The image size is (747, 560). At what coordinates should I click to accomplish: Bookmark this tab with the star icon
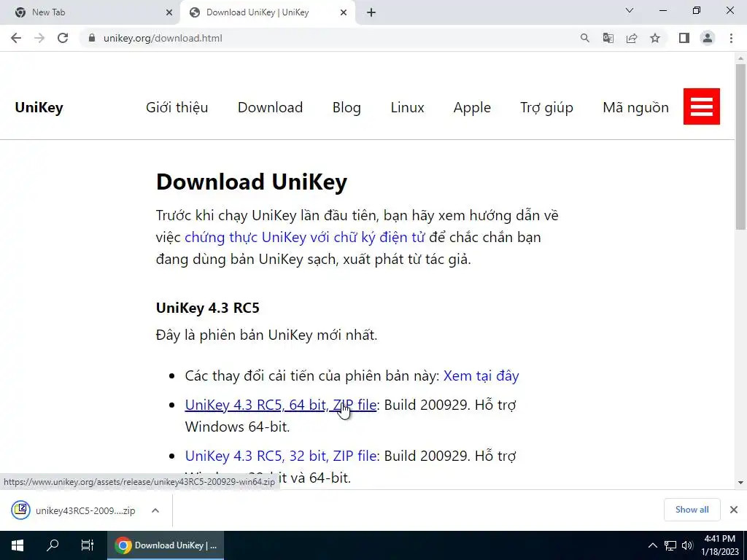(x=655, y=38)
